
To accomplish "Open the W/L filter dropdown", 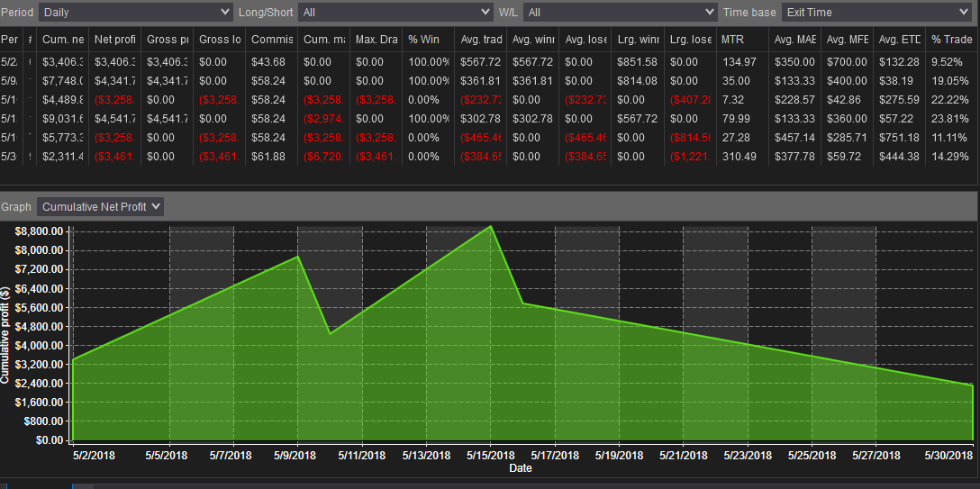I will point(620,12).
